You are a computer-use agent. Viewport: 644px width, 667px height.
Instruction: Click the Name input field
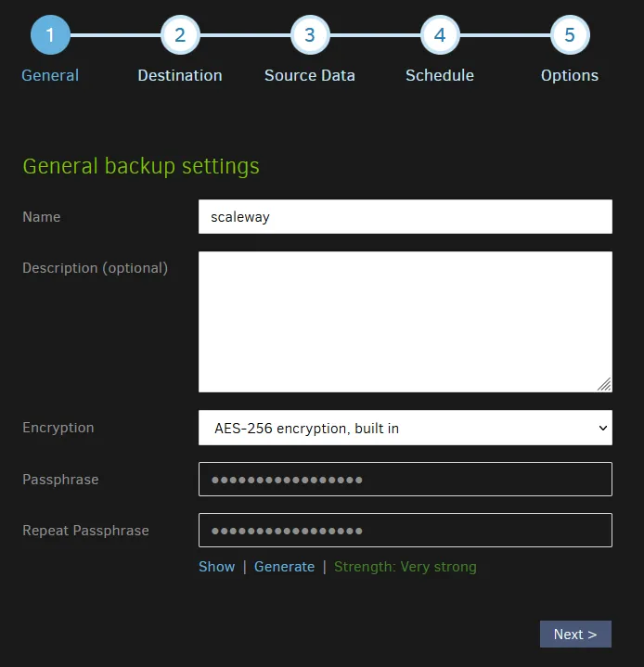[406, 217]
